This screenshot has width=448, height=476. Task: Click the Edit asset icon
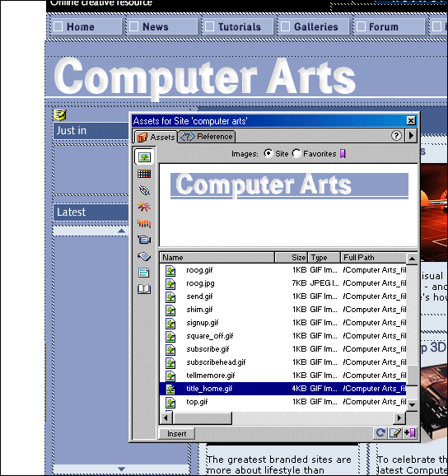[x=395, y=433]
